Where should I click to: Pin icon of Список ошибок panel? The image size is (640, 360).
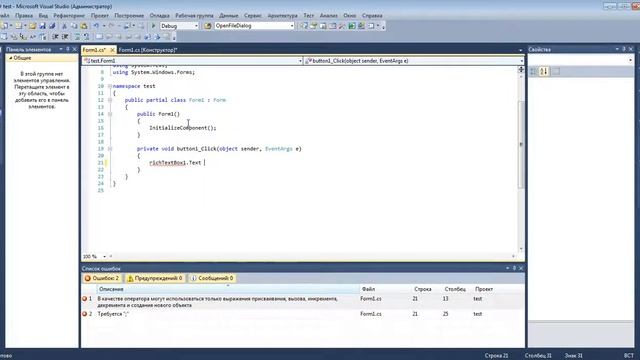[x=514, y=268]
